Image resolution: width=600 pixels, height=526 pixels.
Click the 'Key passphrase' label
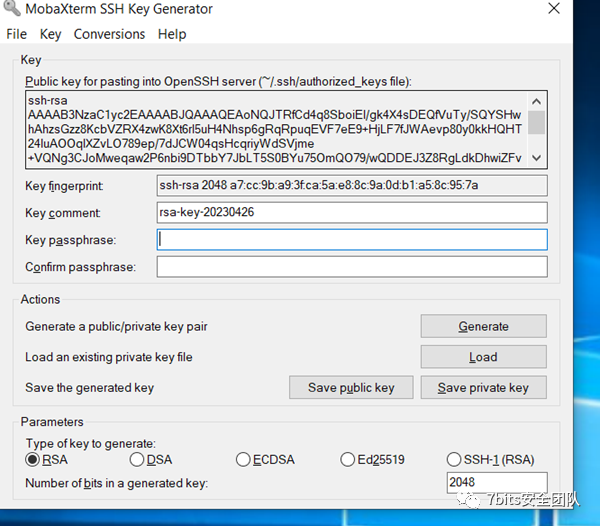tap(70, 240)
